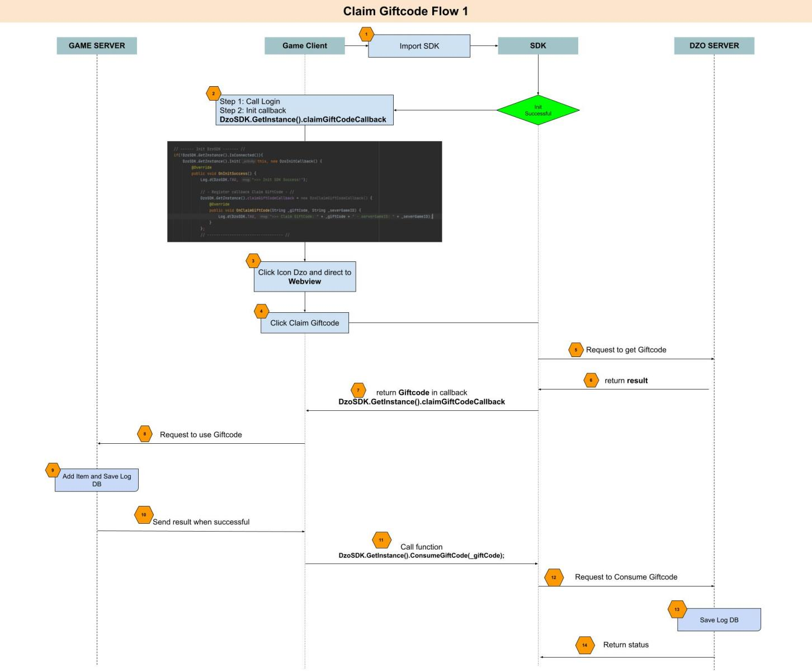
Task: Select the 'Add Item and Save Log DB' box
Action: click(x=97, y=480)
